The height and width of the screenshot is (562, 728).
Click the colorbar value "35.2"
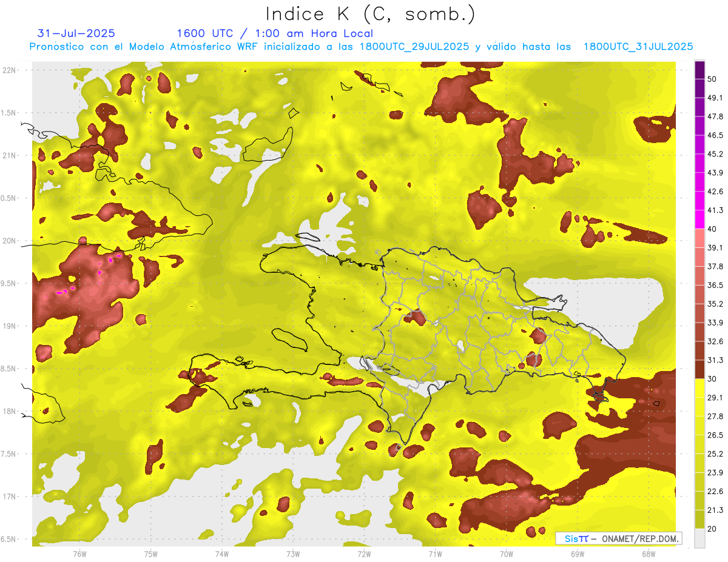(715, 304)
